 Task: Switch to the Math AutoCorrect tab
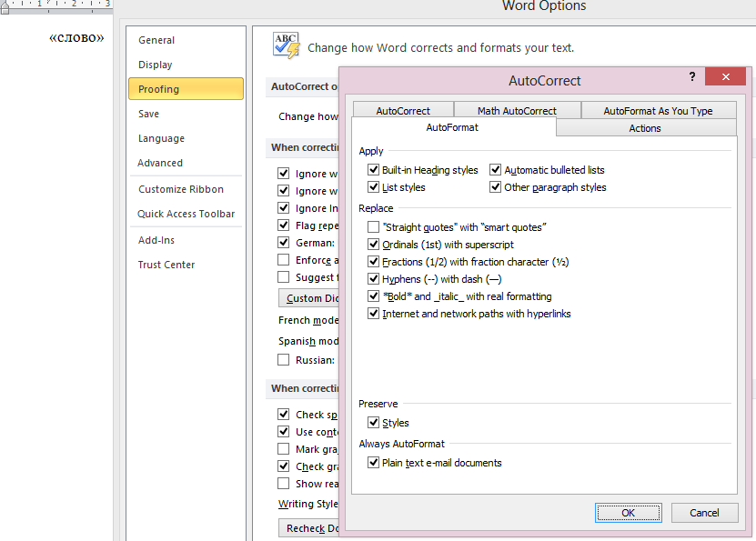[517, 111]
